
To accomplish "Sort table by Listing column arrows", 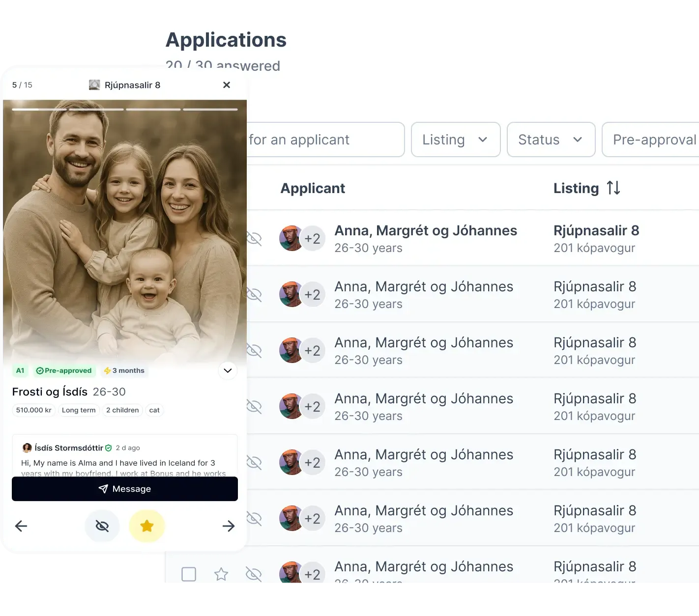I will tap(613, 188).
